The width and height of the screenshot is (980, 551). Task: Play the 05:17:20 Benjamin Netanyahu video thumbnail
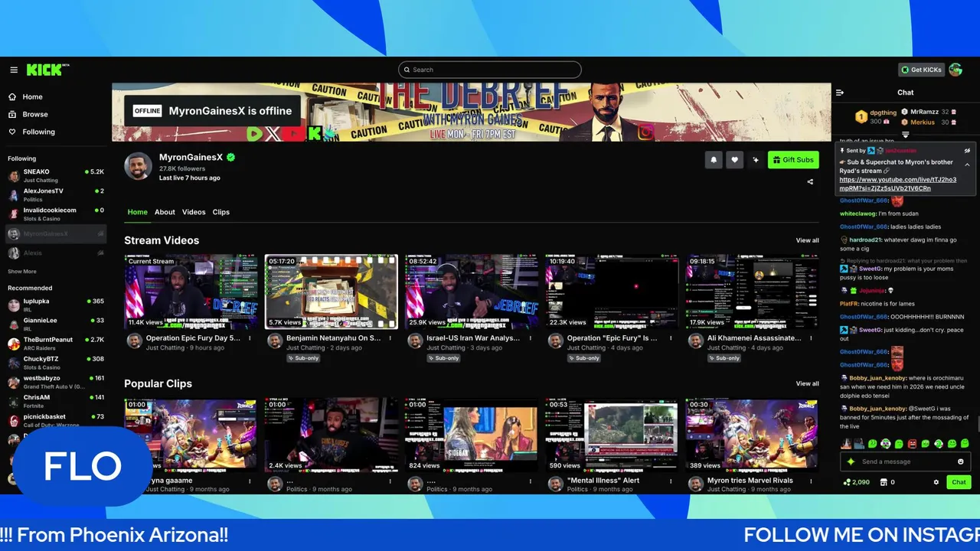(x=331, y=292)
